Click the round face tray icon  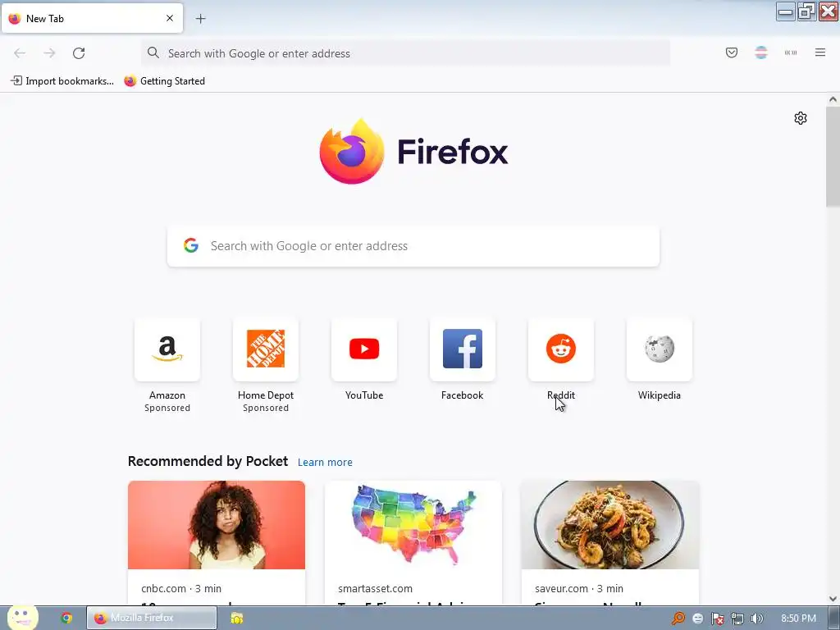697,619
